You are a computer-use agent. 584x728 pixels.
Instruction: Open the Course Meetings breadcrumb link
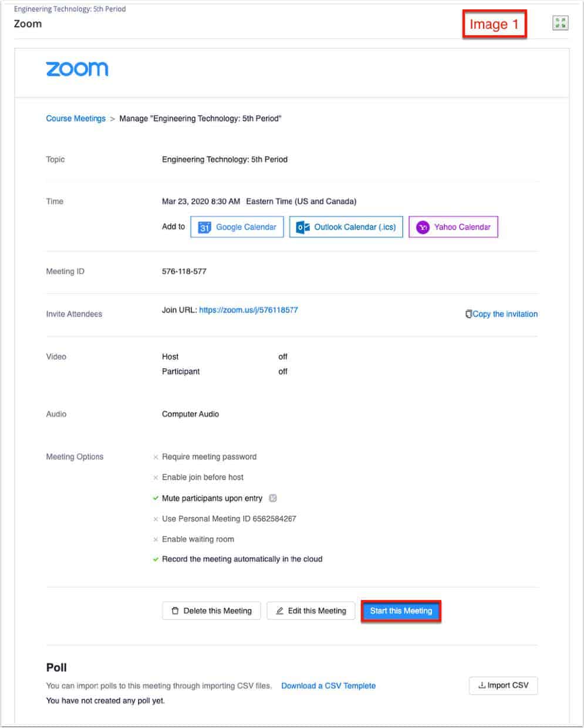pos(76,119)
